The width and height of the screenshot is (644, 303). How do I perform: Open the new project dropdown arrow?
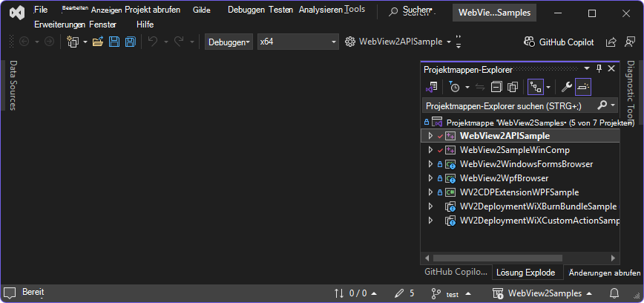[85, 42]
